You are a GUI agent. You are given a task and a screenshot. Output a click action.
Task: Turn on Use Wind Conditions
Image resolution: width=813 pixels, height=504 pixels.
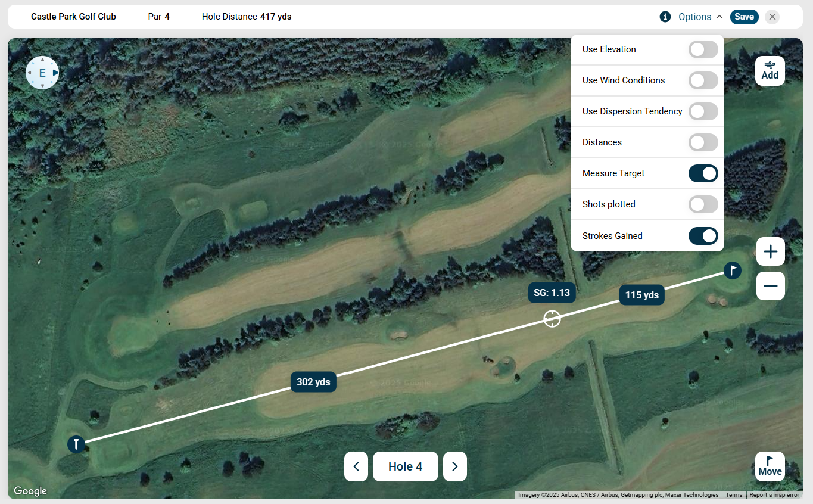[703, 80]
